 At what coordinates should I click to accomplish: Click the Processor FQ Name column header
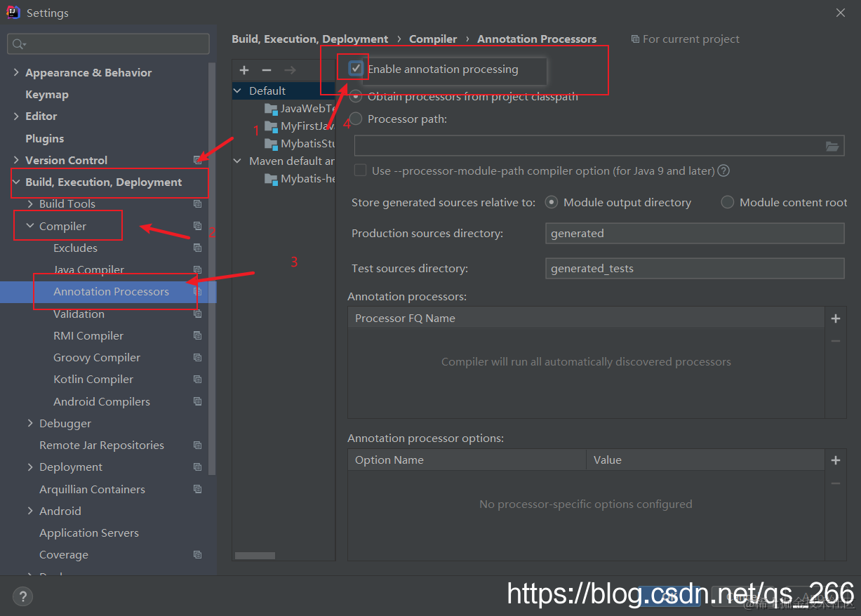586,319
